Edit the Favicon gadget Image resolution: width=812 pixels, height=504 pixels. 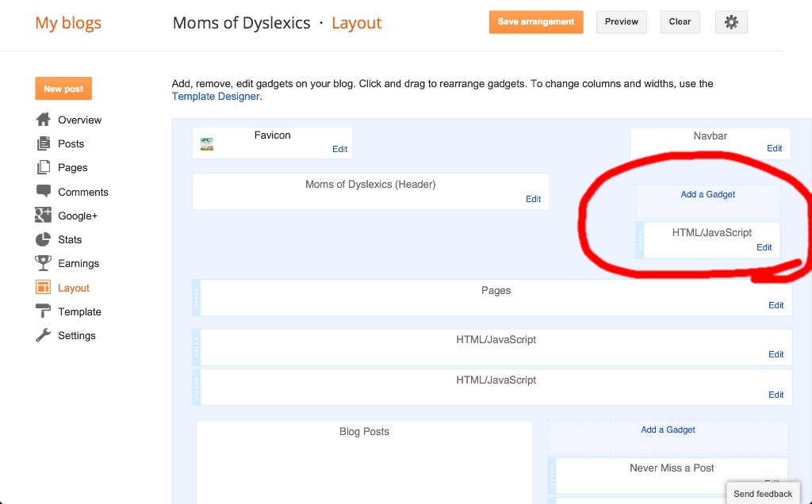coord(339,149)
